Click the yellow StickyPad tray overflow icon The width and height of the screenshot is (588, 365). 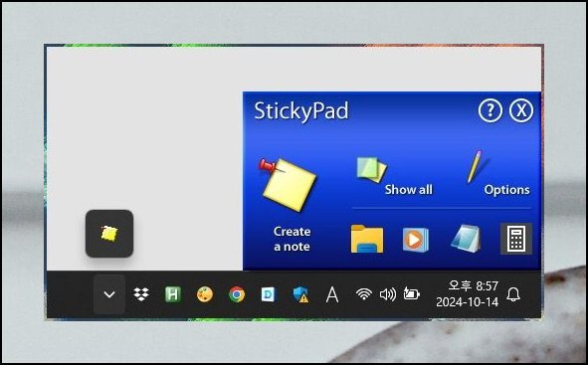[109, 234]
